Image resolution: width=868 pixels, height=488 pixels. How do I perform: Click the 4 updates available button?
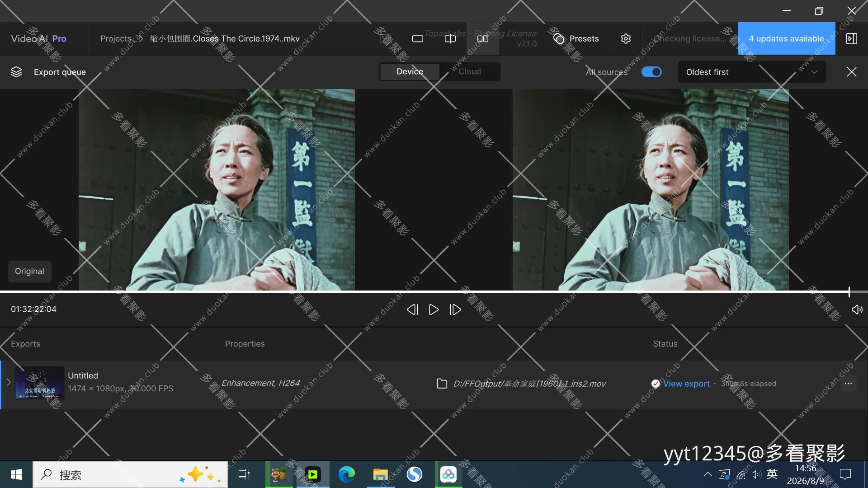[786, 39]
